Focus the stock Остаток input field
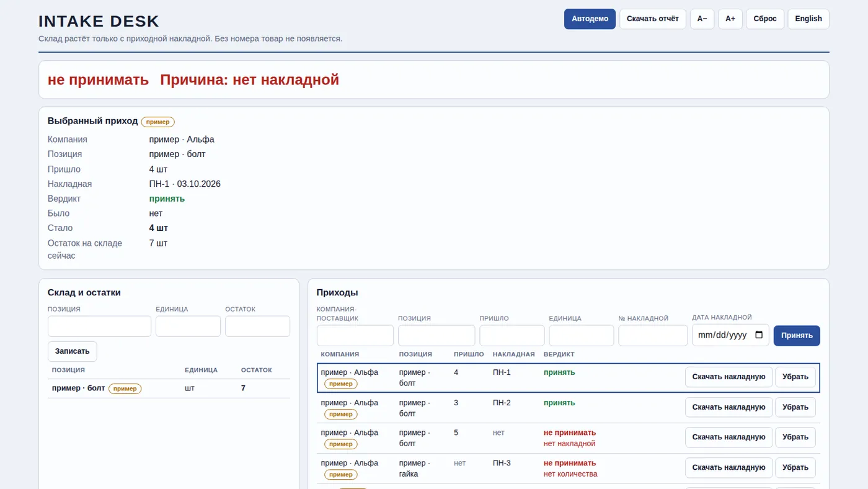The width and height of the screenshot is (868, 489). coord(257,326)
